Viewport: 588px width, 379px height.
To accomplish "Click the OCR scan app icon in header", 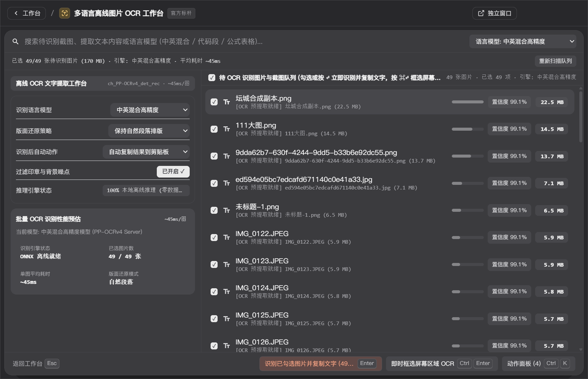I will (x=64, y=13).
